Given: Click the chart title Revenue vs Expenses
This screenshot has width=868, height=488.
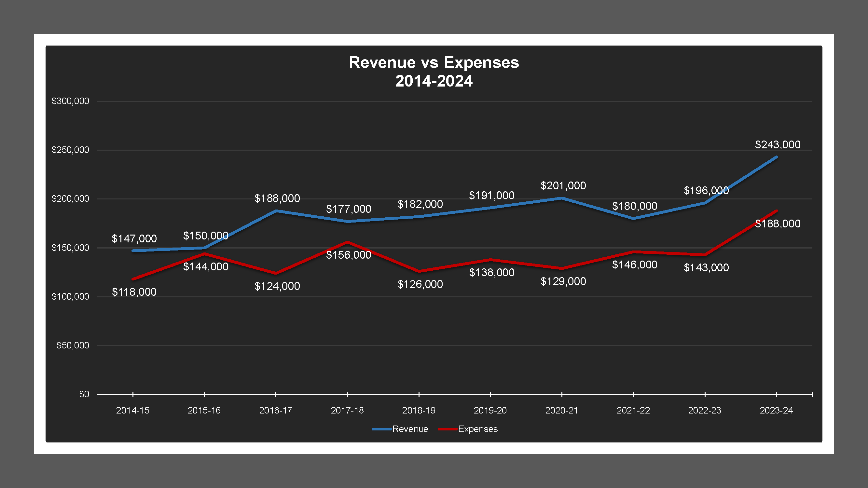Looking at the screenshot, I should pyautogui.click(x=434, y=63).
